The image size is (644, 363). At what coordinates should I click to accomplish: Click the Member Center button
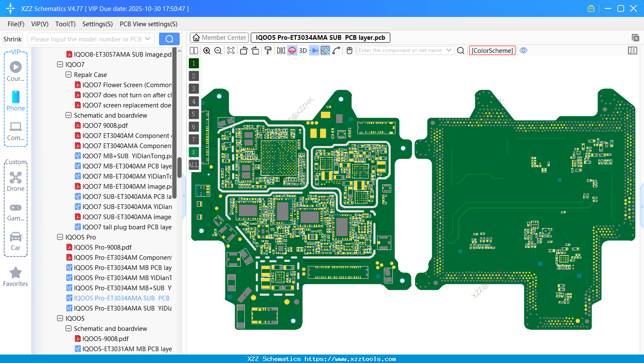[x=219, y=37]
